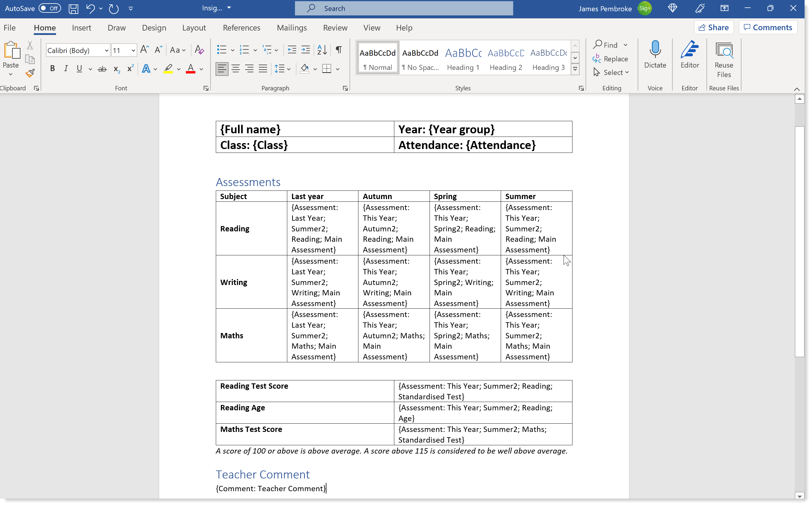The width and height of the screenshot is (812, 506).
Task: Click the Save icon in title bar
Action: coord(73,8)
